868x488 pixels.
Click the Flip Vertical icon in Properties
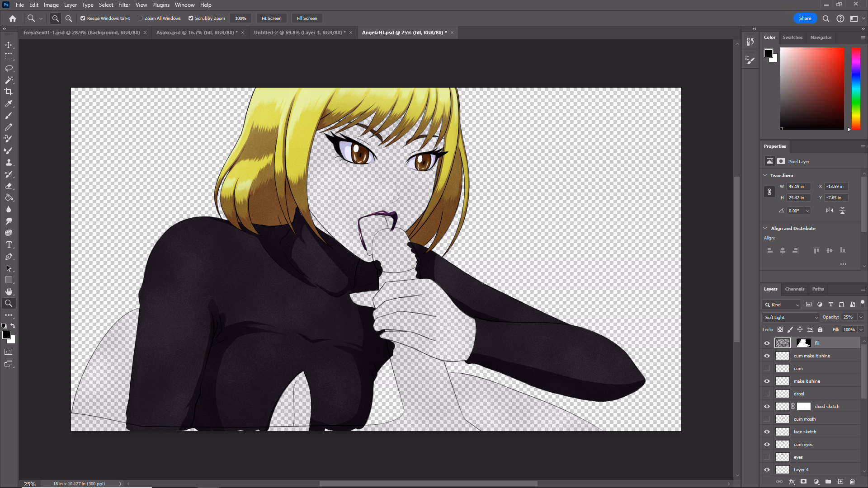point(842,211)
